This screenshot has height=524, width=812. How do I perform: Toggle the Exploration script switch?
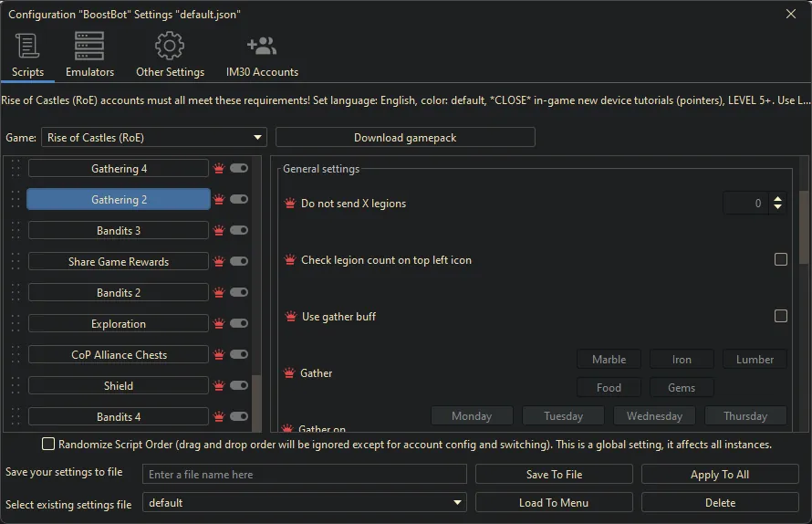(x=239, y=323)
